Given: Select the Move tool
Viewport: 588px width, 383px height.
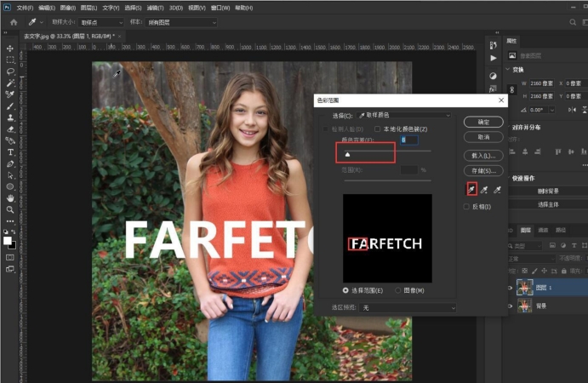Looking at the screenshot, I should pyautogui.click(x=10, y=49).
